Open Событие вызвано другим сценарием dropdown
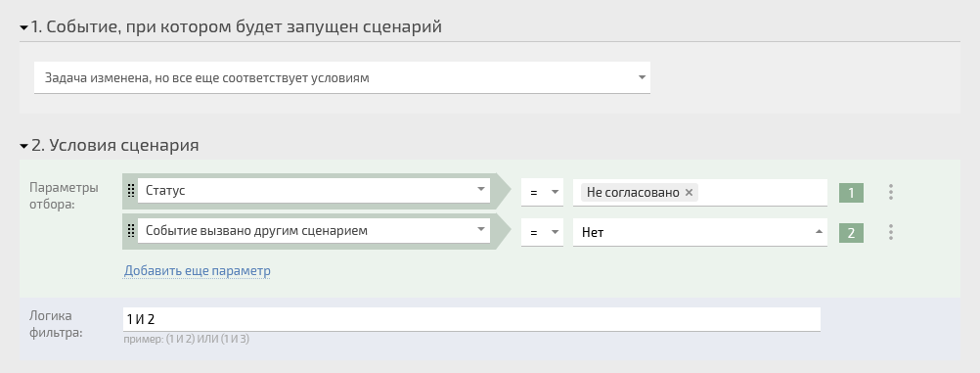The height and width of the screenshot is (373, 980). 313,231
